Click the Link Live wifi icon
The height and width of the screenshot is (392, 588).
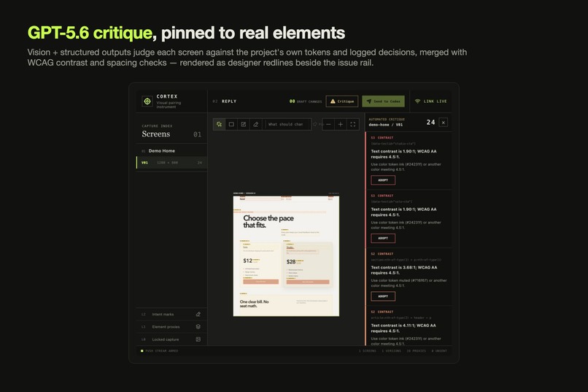click(x=418, y=101)
